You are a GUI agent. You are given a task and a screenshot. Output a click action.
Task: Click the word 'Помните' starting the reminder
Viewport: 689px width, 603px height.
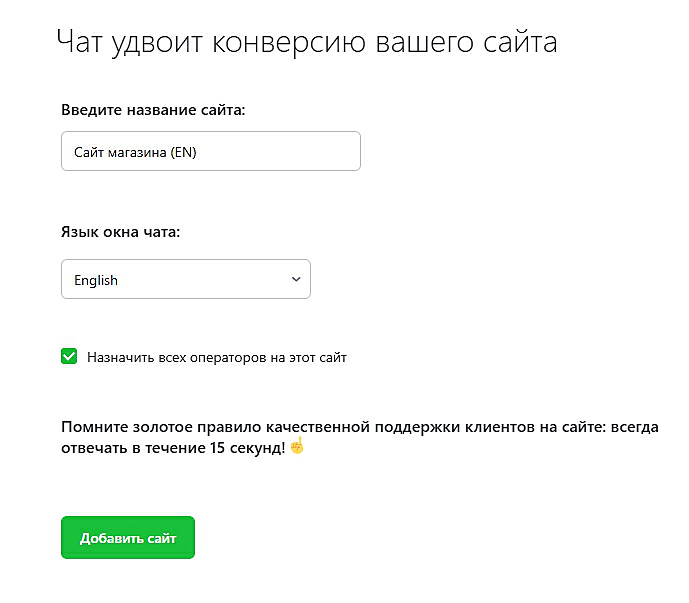coord(92,427)
